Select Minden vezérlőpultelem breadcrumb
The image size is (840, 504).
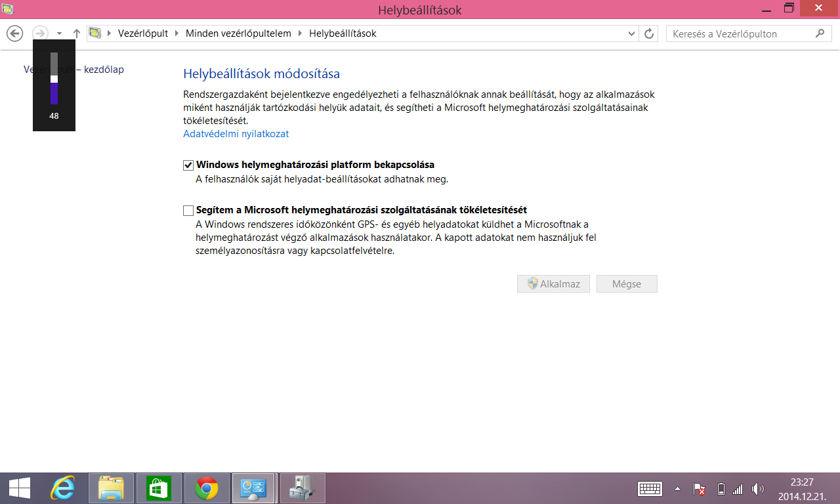(x=238, y=33)
